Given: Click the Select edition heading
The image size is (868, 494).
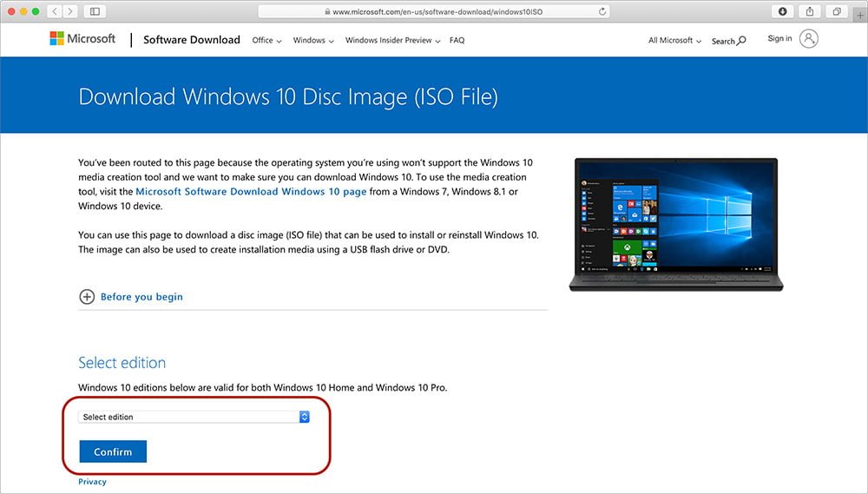Looking at the screenshot, I should (x=122, y=363).
